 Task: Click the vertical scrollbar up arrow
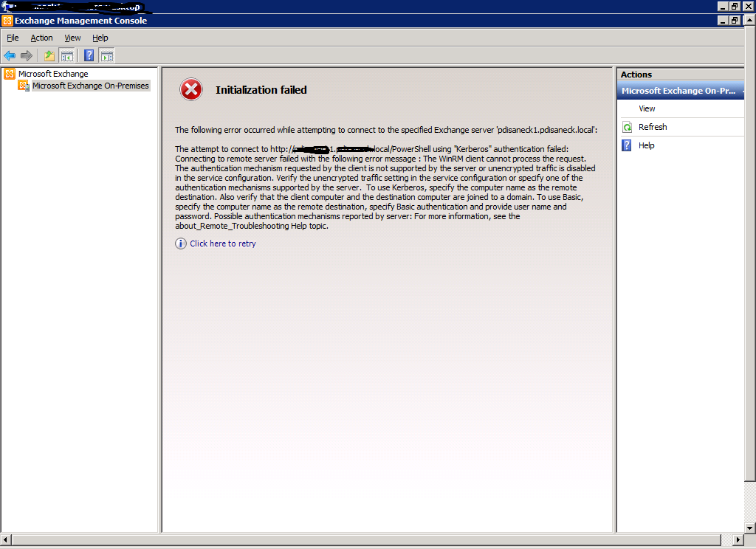point(750,21)
